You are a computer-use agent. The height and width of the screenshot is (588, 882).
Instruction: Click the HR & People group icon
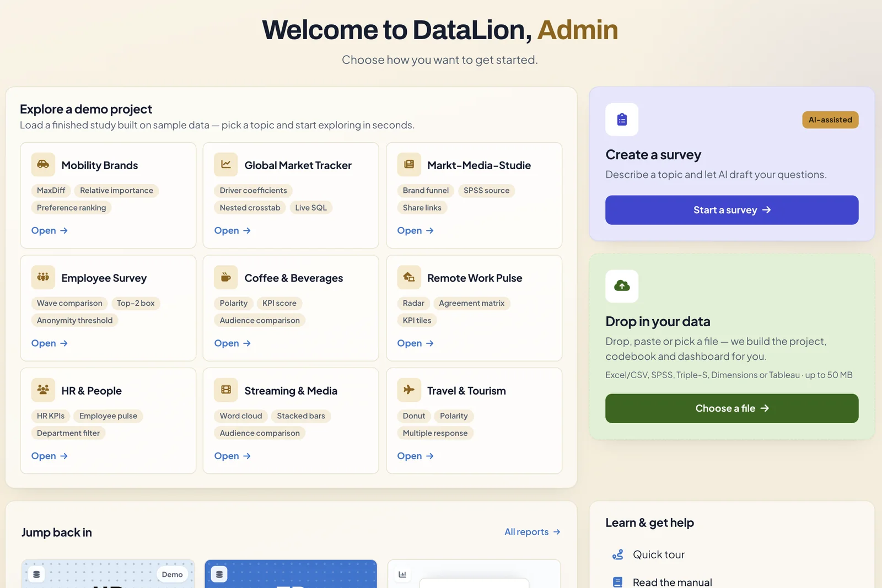(43, 390)
